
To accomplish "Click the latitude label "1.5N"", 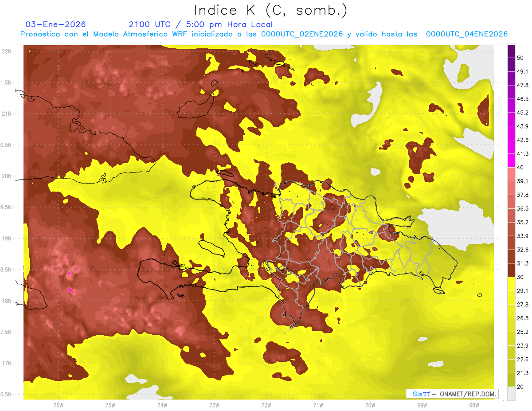I will [x=6, y=82].
